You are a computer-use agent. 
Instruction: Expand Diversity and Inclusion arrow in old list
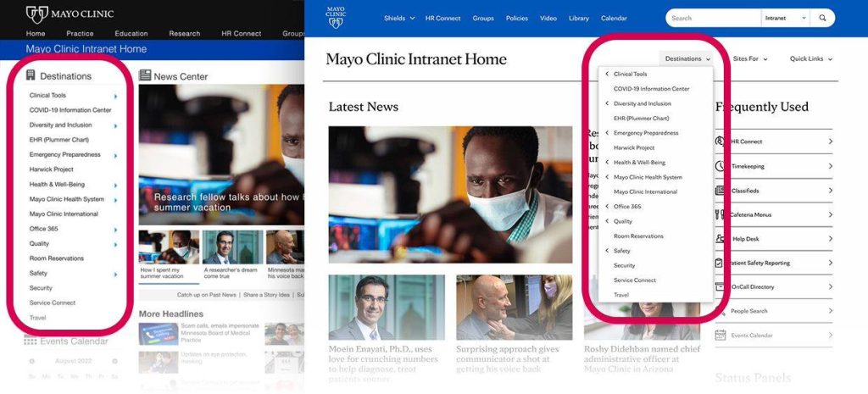(115, 126)
